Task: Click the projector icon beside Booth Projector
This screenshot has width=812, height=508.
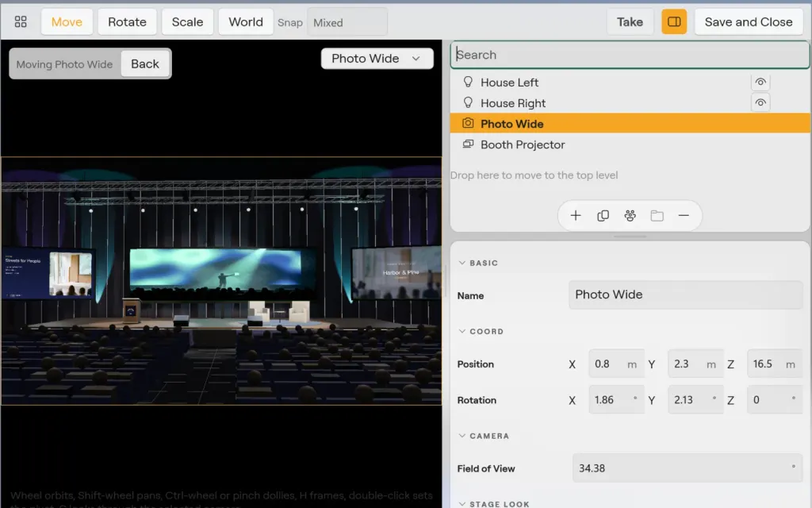Action: coord(468,144)
